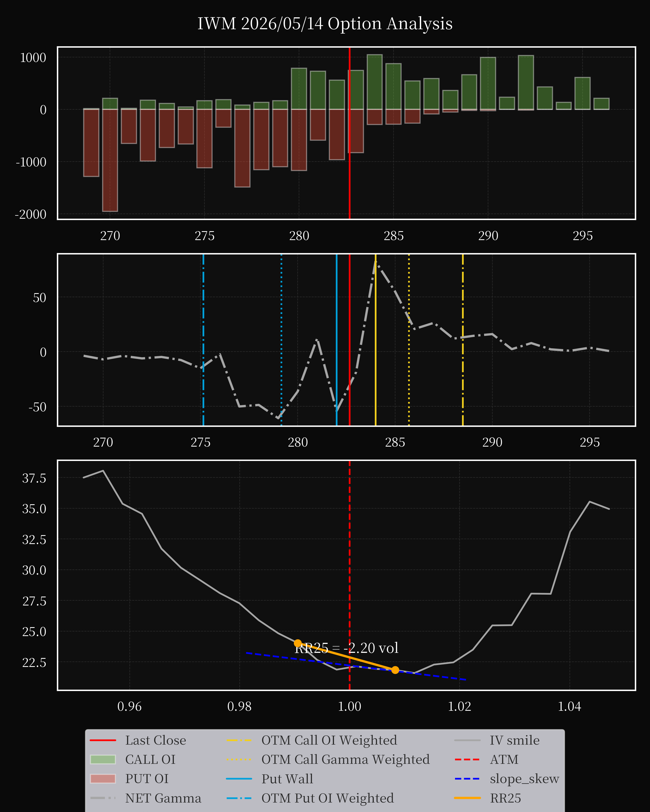
Task: Click the RR25 = -2.20 vol annotation
Action: coord(346,648)
